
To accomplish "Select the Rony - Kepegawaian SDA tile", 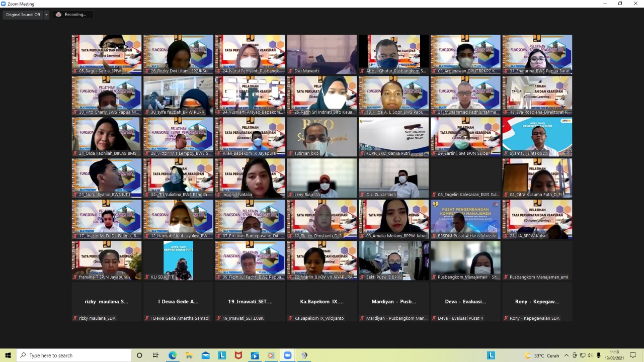I will coord(537,302).
